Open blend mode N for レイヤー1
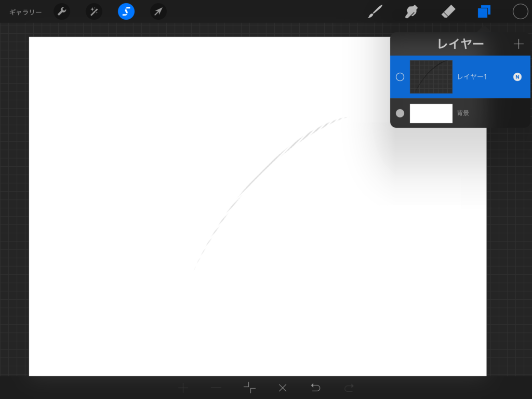Viewport: 532px width, 399px height. 517,77
